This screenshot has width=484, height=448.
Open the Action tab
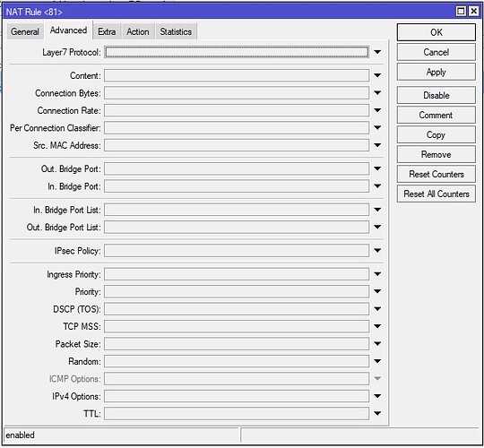[138, 31]
